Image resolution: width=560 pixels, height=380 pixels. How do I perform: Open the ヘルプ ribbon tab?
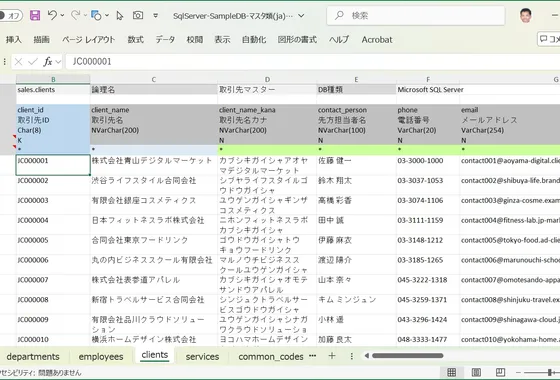click(339, 40)
